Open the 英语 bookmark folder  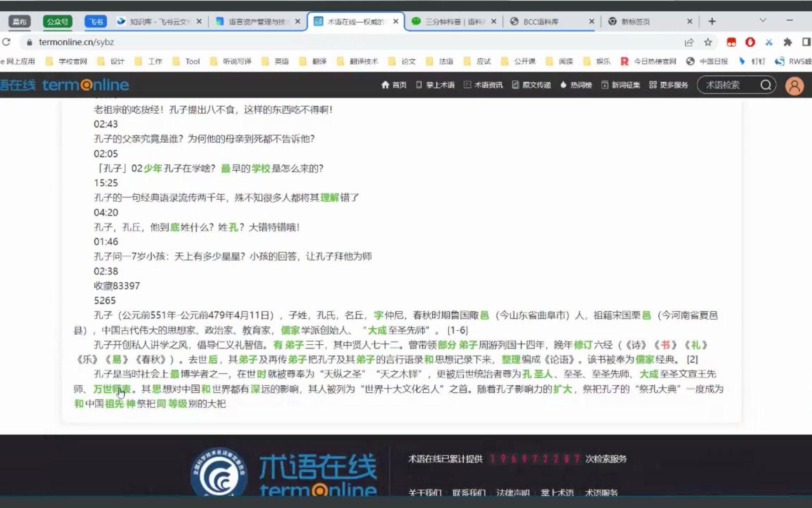point(276,62)
